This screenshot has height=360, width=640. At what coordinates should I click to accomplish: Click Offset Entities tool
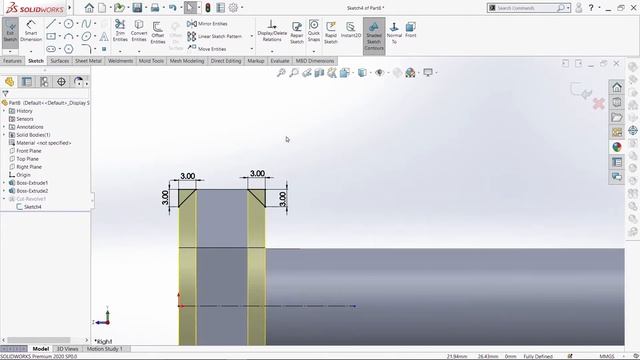(158, 33)
